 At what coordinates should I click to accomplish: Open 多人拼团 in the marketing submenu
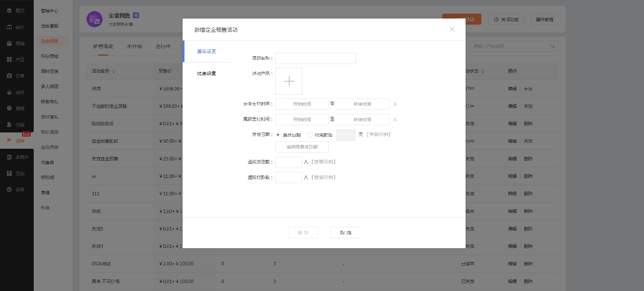point(50,87)
